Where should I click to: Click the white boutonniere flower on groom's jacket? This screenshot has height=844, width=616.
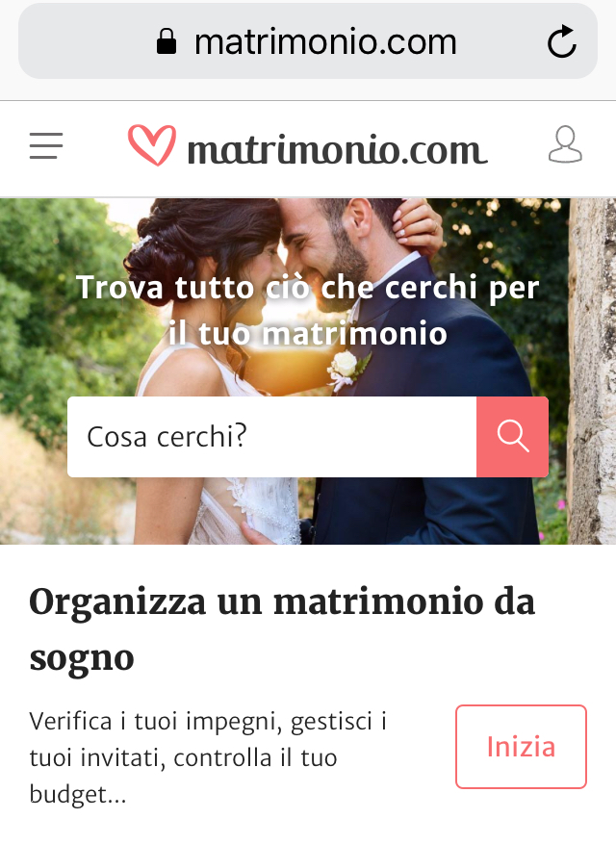click(x=347, y=369)
